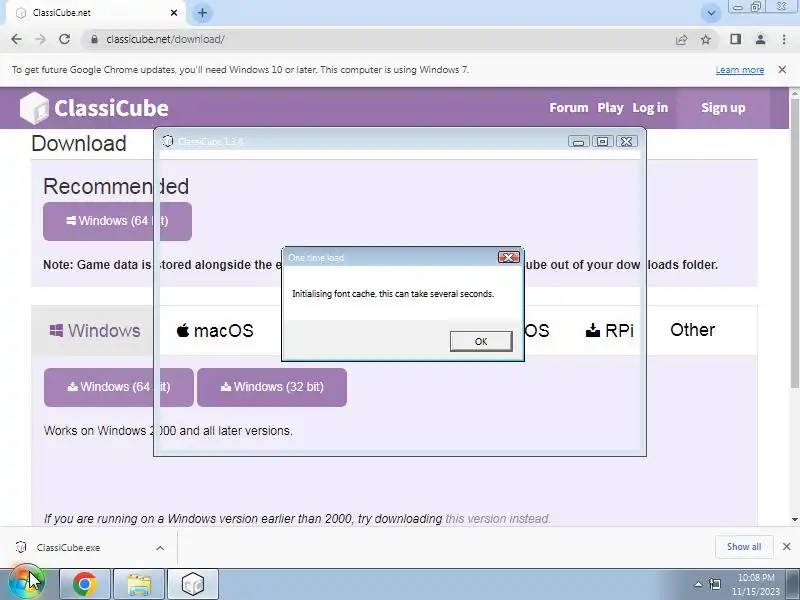
Task: Minimize the ClassiCube 1.3.6 window
Action: tap(579, 141)
